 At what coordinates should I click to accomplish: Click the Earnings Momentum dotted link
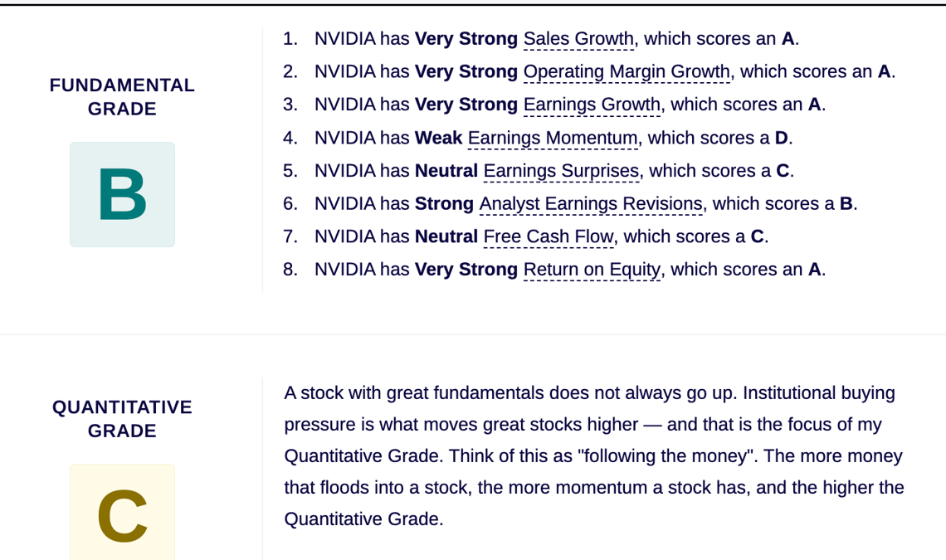553,139
